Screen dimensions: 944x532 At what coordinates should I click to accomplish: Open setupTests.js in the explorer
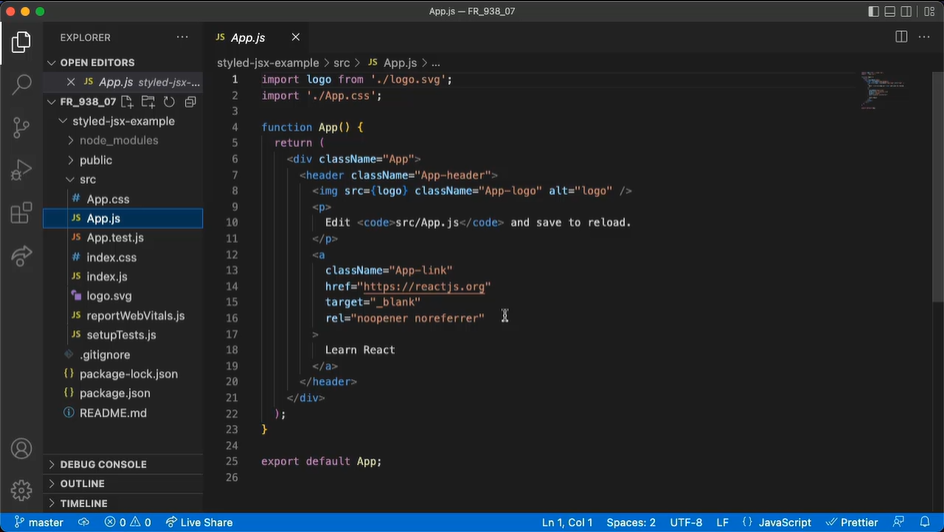coord(123,335)
